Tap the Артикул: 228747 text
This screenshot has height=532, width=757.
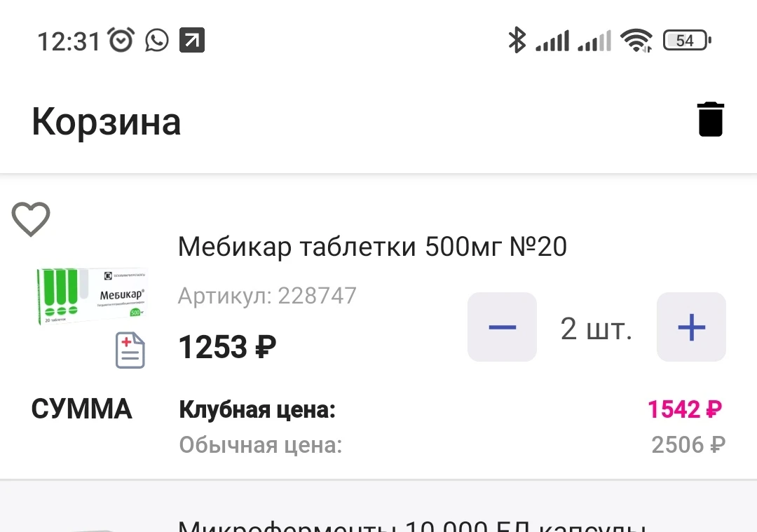click(267, 296)
